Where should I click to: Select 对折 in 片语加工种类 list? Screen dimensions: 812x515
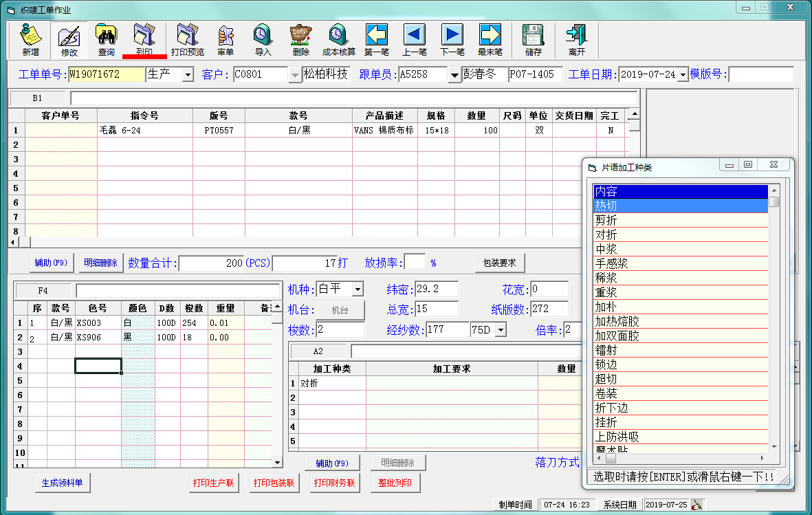point(681,234)
